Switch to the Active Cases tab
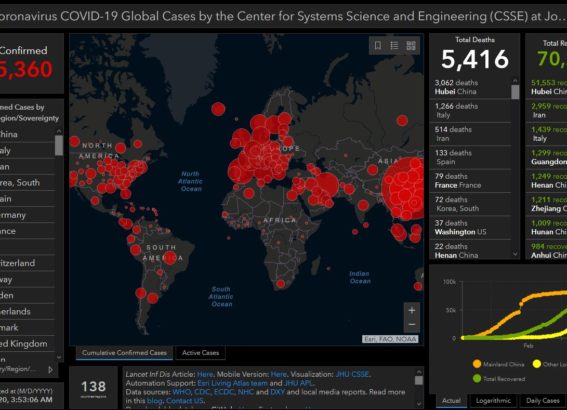Screen dimensions: 567x410 [x=201, y=353]
